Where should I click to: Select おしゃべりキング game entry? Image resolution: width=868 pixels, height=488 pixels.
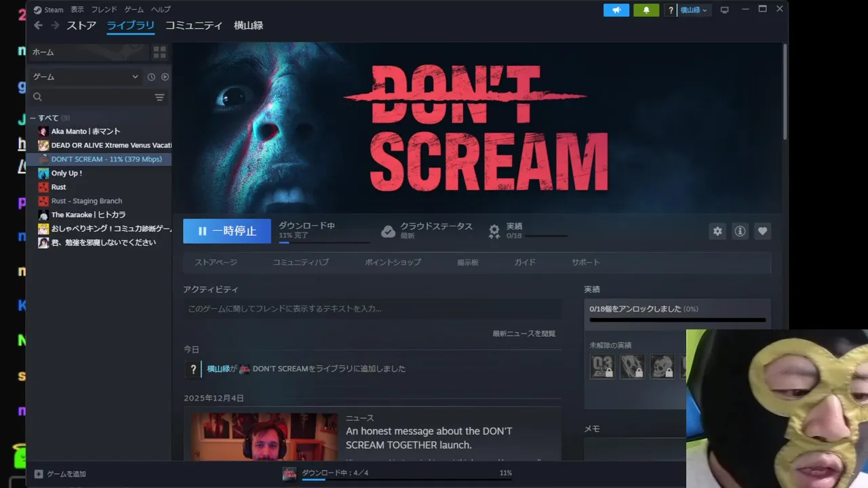[x=99, y=228]
